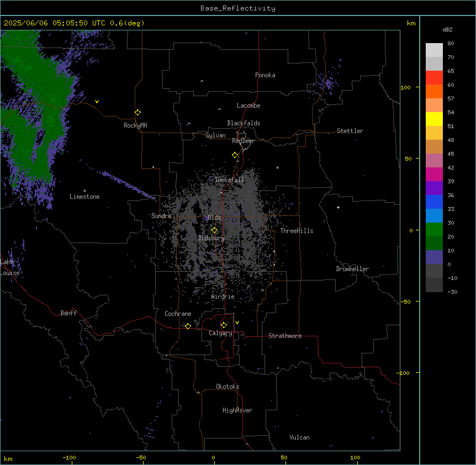Select the Drumheller label
Viewport: 476px width, 465px height.
click(x=352, y=269)
